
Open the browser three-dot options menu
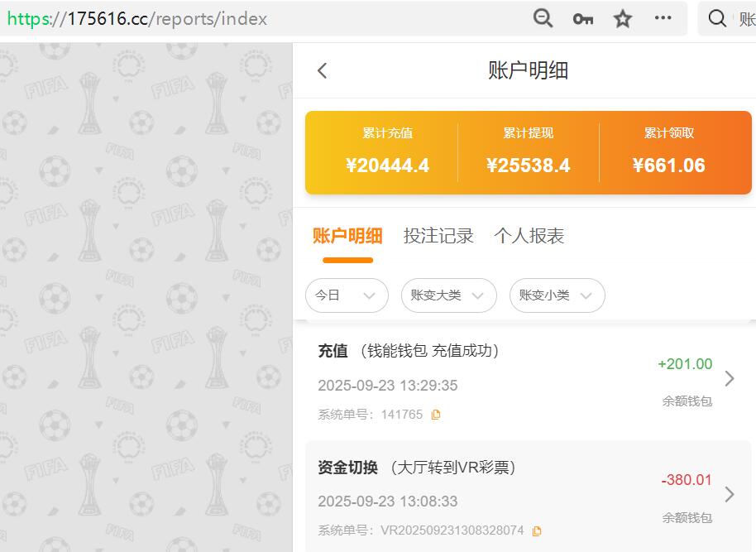(x=663, y=18)
